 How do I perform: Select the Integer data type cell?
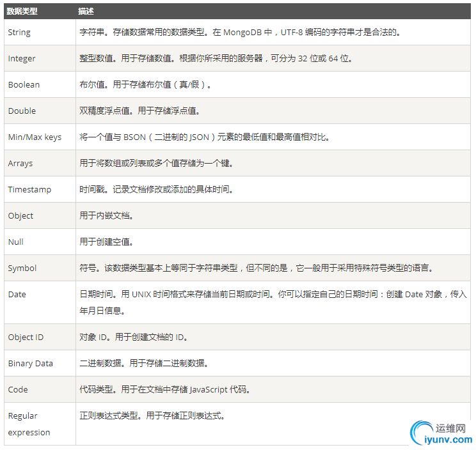[40, 58]
